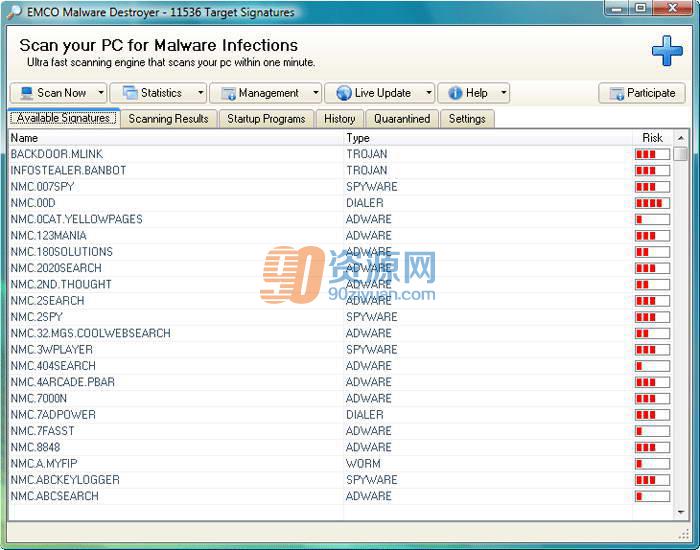View the History tab
Viewport: 700px width, 550px height.
[x=339, y=119]
